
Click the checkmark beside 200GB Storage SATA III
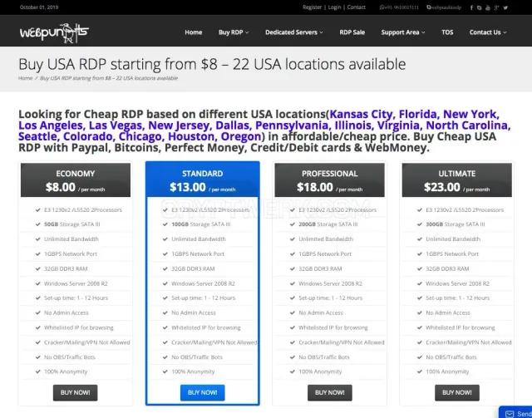click(x=293, y=224)
